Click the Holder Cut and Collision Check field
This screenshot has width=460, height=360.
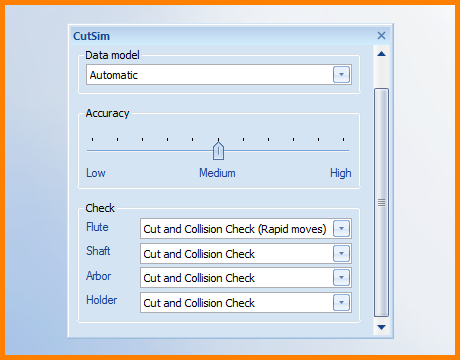click(x=246, y=303)
